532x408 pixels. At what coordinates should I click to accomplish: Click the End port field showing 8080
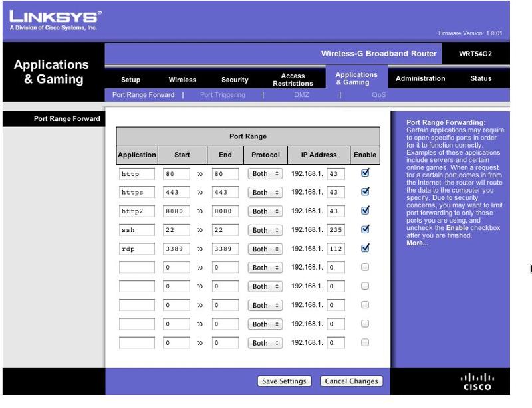point(225,211)
